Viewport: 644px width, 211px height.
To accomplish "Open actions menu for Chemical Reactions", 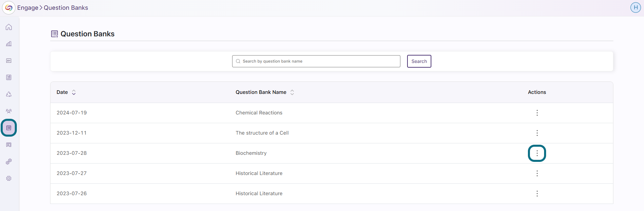I will tap(537, 113).
